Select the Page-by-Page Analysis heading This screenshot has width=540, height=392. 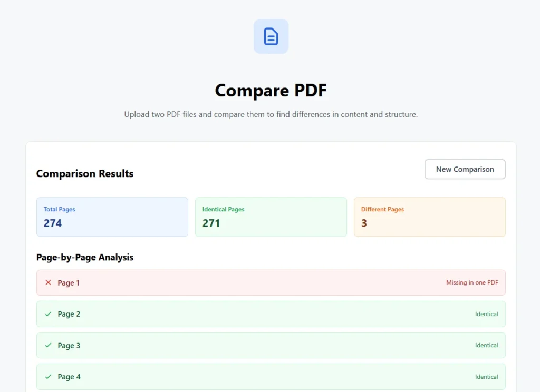(85, 257)
